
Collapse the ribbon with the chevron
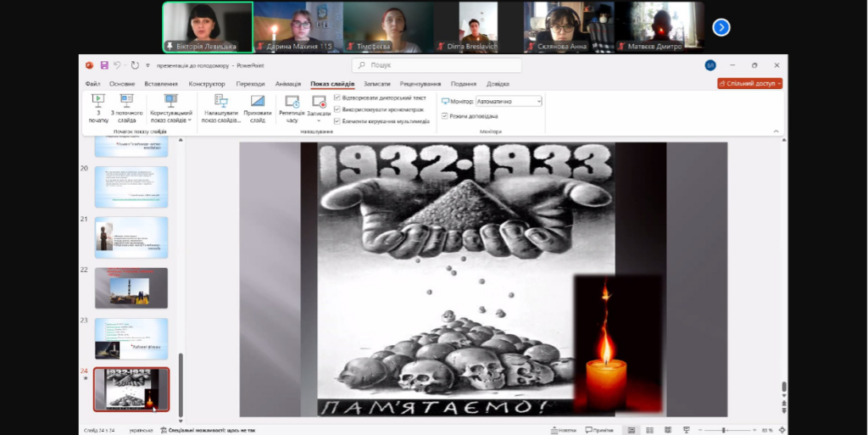coord(776,131)
